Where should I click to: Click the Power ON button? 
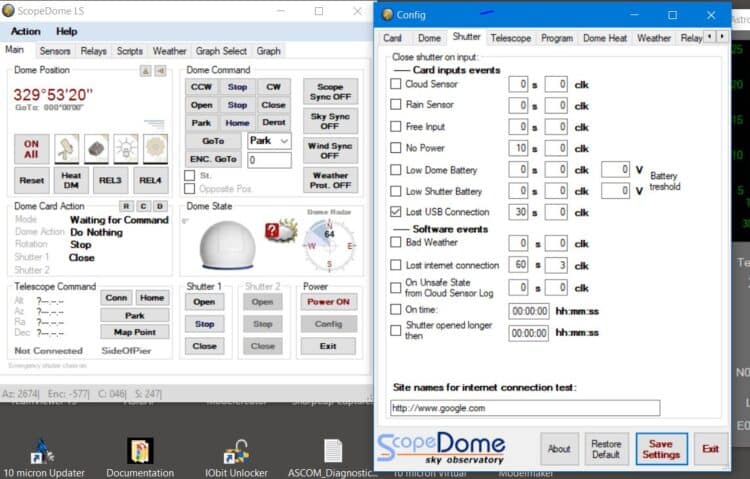point(328,301)
